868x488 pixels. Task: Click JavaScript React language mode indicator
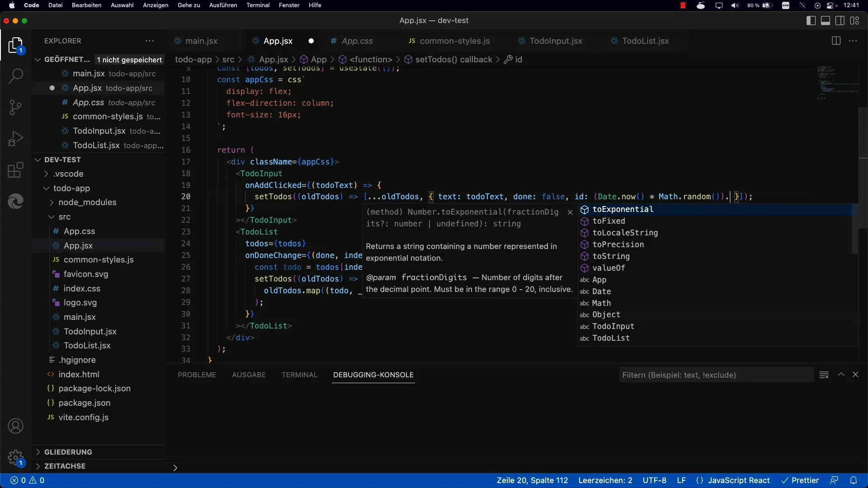coord(739,480)
